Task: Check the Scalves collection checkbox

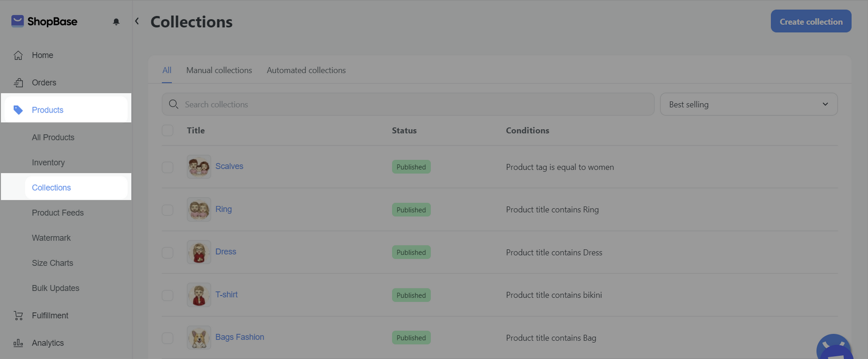Action: pos(168,167)
